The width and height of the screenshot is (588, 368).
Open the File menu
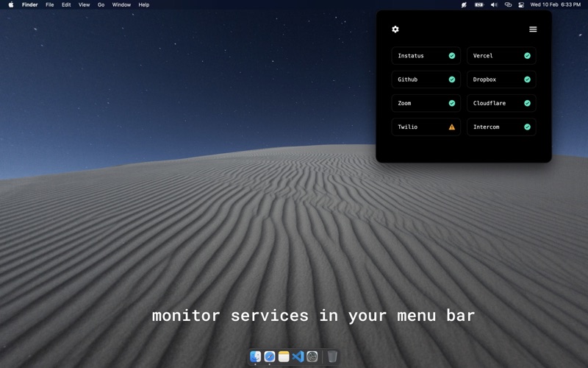point(49,5)
